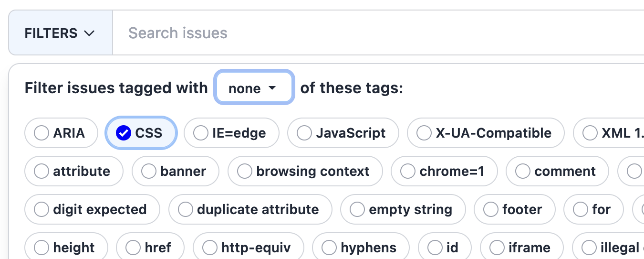Select the X-UA-Compatible tag
644x259 pixels.
point(486,133)
